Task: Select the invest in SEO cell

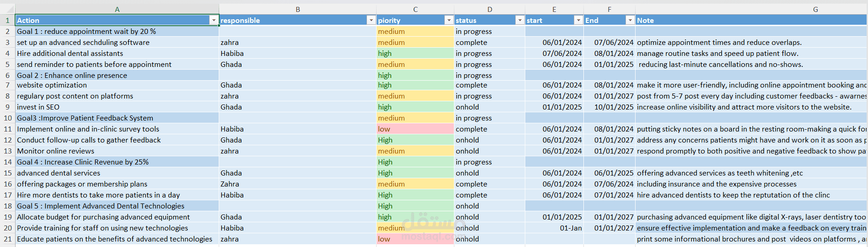Action: tap(117, 107)
